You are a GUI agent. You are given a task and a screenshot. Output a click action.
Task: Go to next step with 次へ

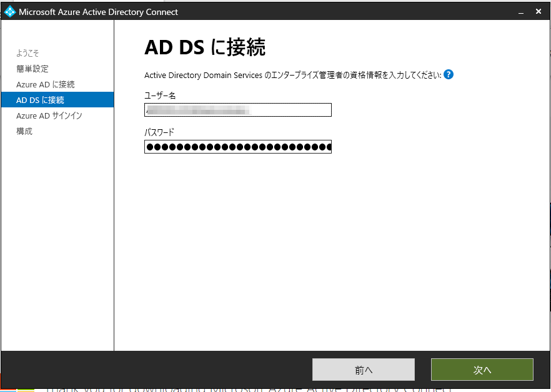482,370
